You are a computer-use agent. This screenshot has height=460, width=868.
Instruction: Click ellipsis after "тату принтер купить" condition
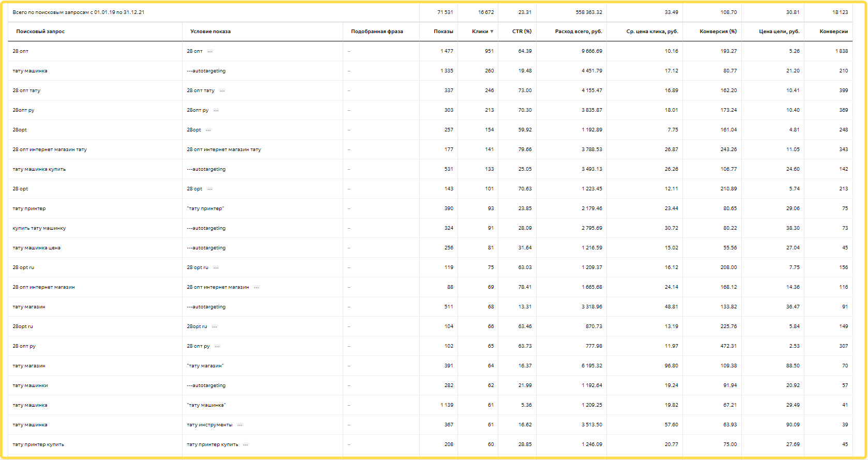point(246,444)
